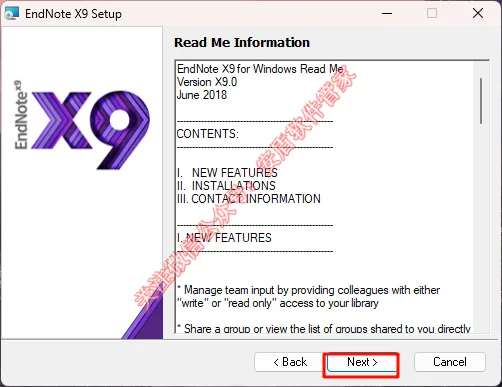Go back with the Back button

click(x=289, y=362)
